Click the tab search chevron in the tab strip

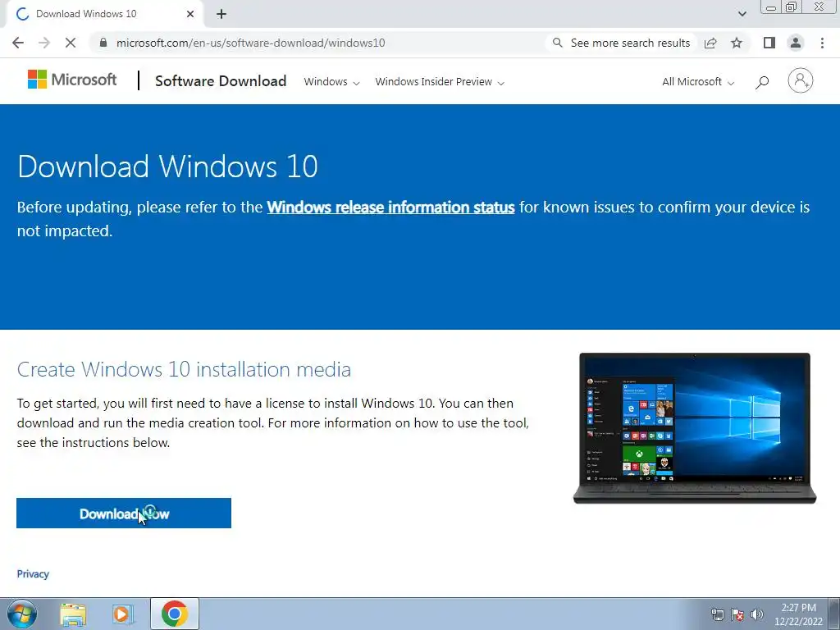(x=742, y=14)
